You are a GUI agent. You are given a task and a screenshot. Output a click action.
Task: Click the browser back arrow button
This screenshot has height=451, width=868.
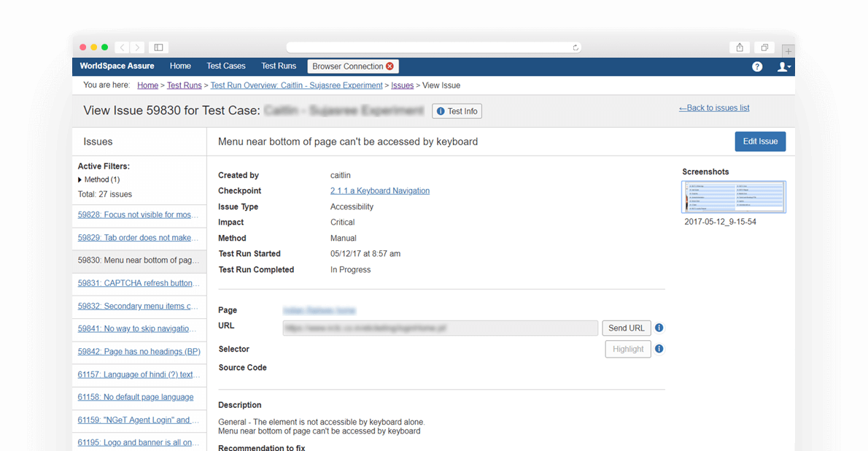tap(123, 47)
